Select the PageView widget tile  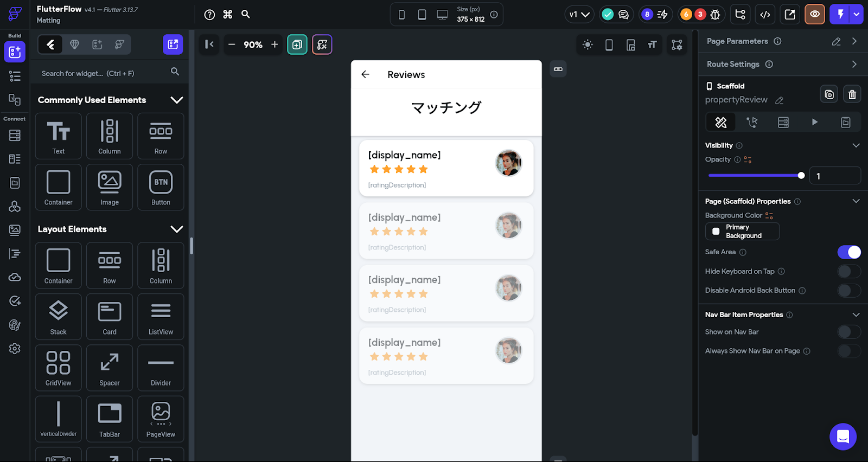161,419
